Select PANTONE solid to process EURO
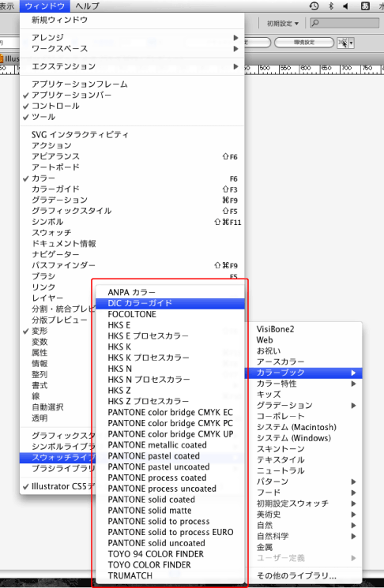The height and width of the screenshot is (588, 384). tap(170, 532)
